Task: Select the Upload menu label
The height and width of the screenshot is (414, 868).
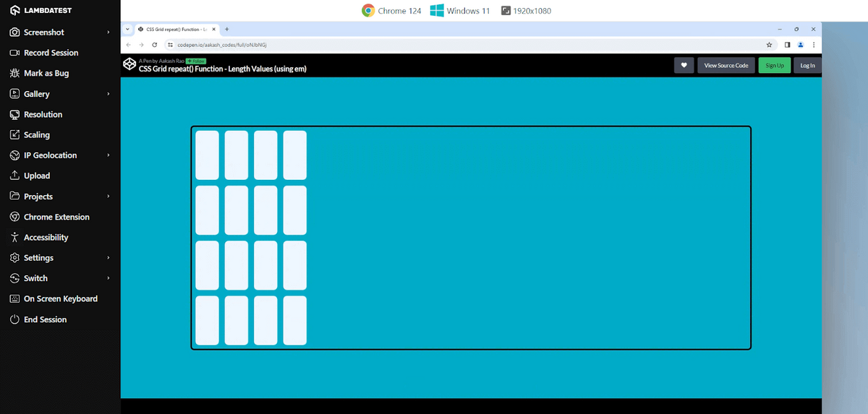Action: (x=37, y=176)
